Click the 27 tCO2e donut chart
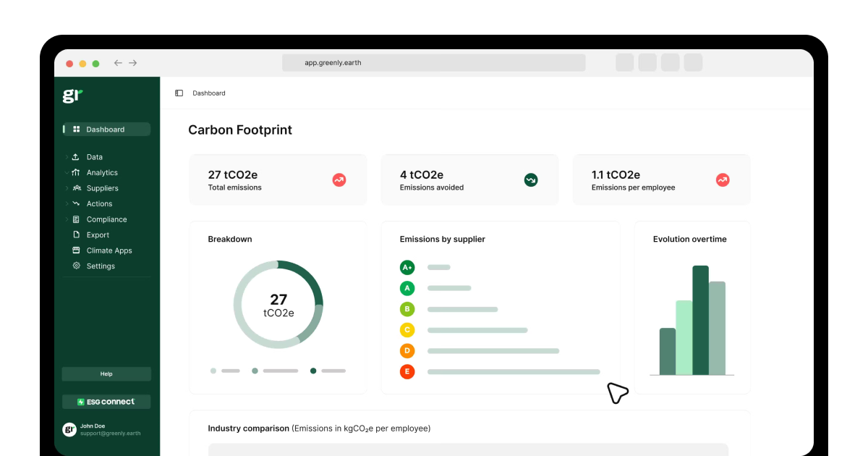The height and width of the screenshot is (456, 868). pos(278,305)
